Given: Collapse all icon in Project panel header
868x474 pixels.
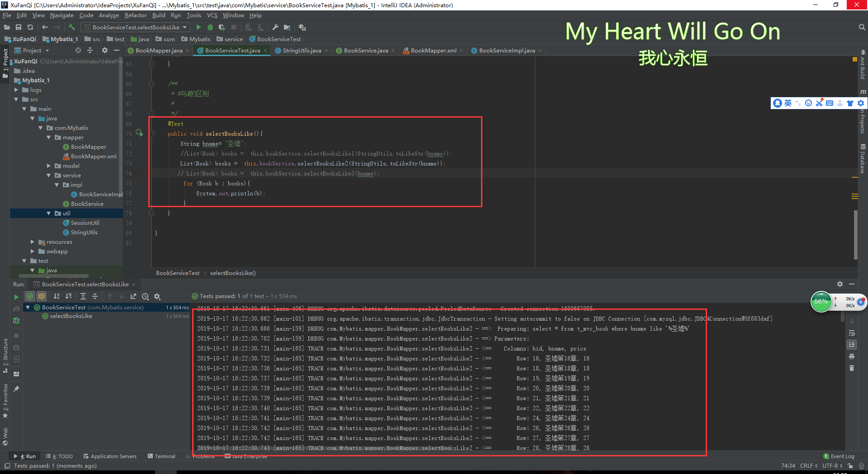Looking at the screenshot, I should [x=90, y=51].
